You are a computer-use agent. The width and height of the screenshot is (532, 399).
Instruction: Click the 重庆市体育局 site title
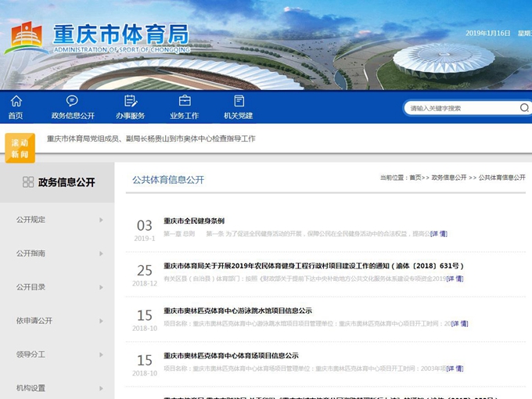coord(121,34)
